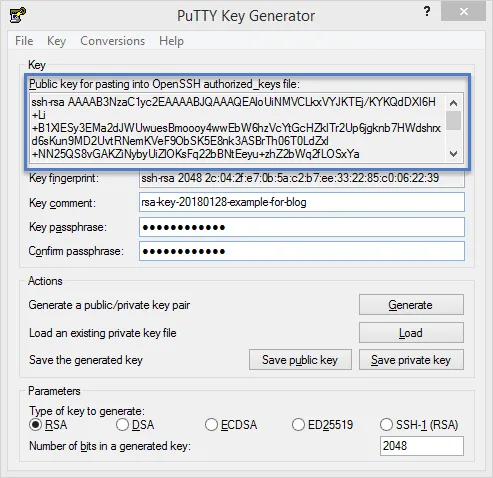Open the Conversions menu
The width and height of the screenshot is (493, 478).
[113, 41]
